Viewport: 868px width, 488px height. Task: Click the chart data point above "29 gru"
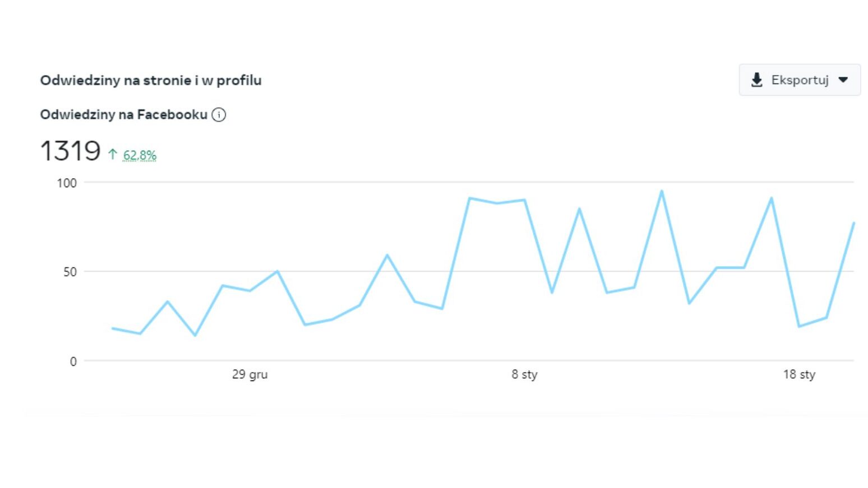tap(250, 291)
